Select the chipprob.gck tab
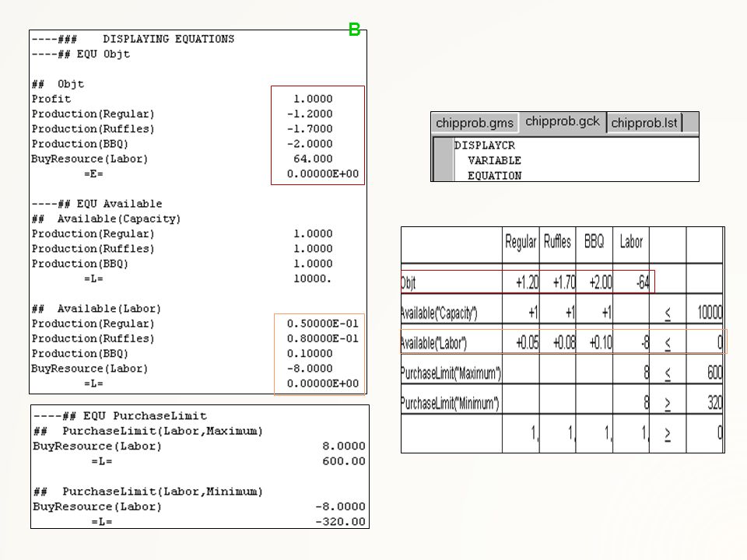Screen dimensions: 747x560 [562, 121]
